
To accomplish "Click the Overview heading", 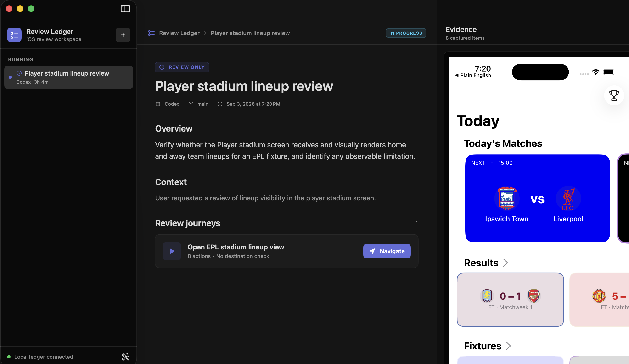I will pos(174,129).
